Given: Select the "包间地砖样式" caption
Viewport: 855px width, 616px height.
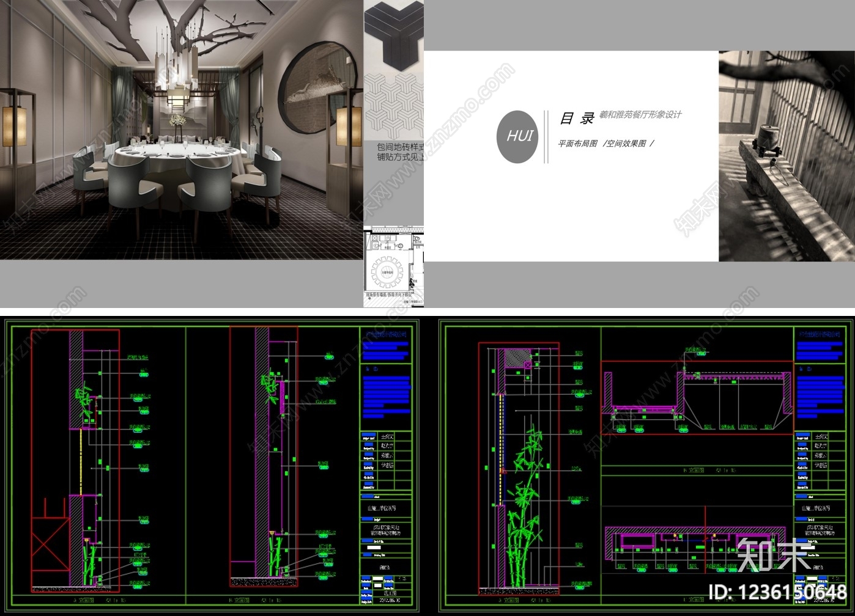Looking at the screenshot, I should [400, 147].
